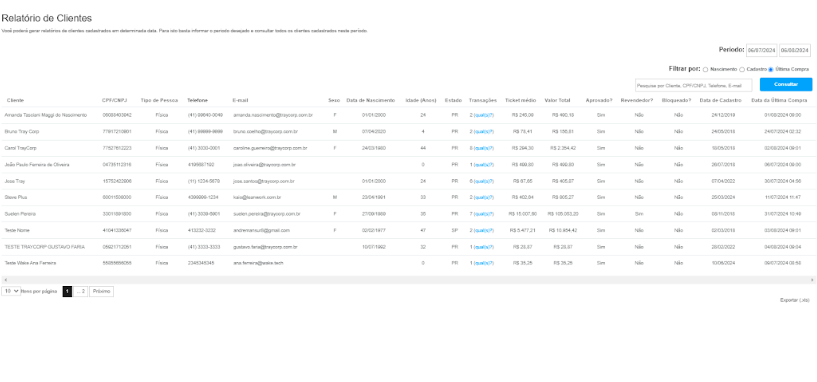Click the Aprovado? column header
The image size is (817, 382).
(x=599, y=100)
